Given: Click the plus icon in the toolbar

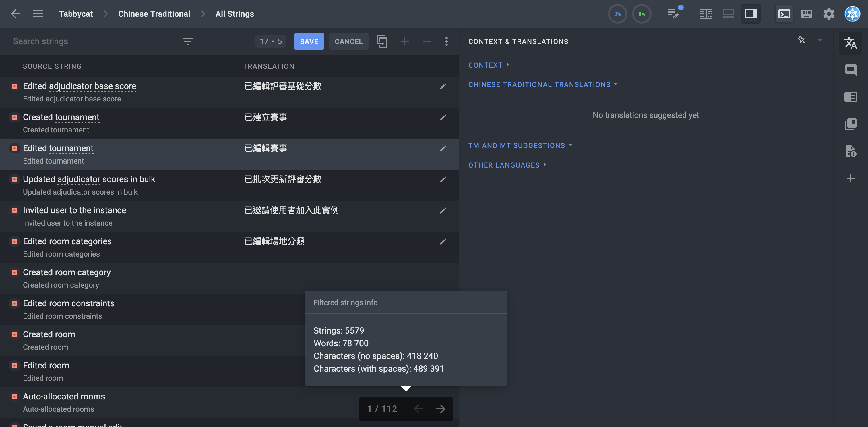Looking at the screenshot, I should click(x=404, y=41).
